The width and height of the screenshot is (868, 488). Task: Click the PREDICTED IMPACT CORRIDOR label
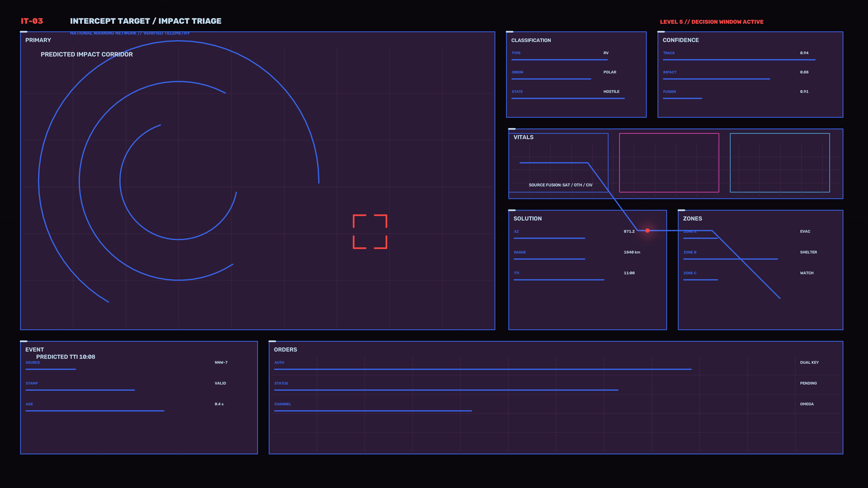(87, 54)
